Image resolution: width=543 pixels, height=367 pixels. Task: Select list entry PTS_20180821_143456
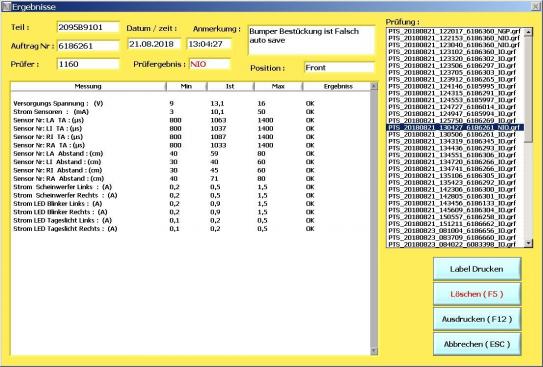pos(454,203)
